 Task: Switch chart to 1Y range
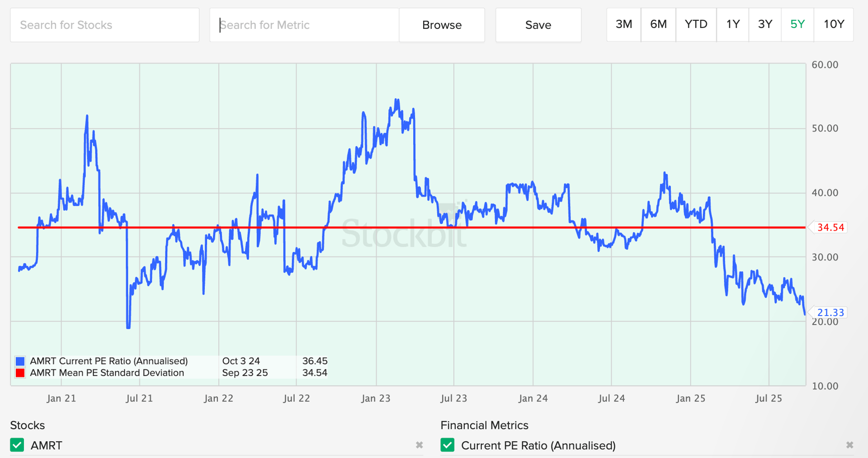[x=733, y=24]
